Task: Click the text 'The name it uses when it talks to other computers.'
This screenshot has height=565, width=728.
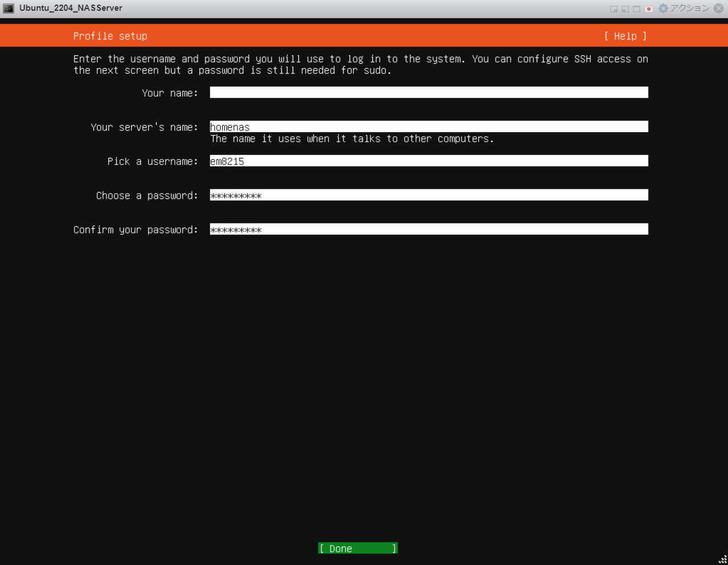Action: click(x=352, y=138)
